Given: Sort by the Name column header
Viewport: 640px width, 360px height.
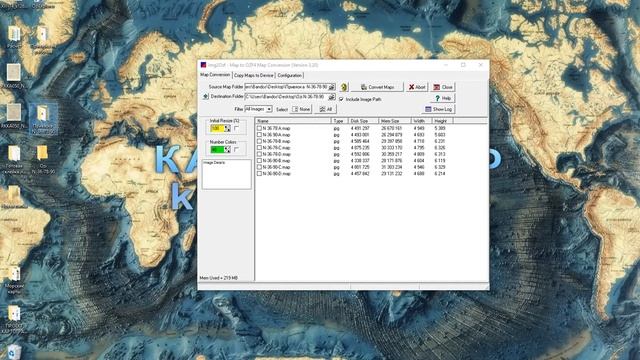Looking at the screenshot, I should point(293,121).
